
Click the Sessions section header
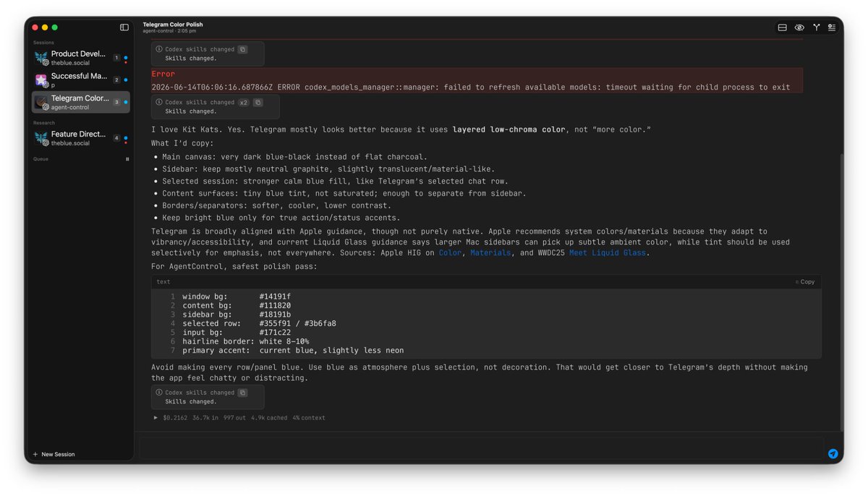click(44, 43)
